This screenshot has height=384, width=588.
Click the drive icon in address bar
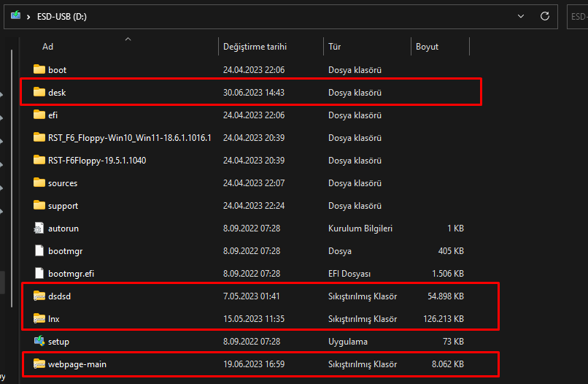click(16, 15)
